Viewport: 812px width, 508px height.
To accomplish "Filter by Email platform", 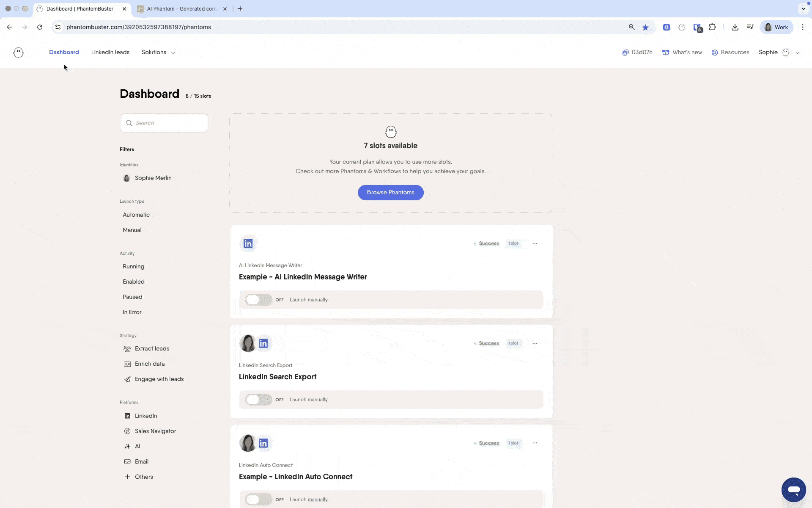I will click(x=136, y=461).
